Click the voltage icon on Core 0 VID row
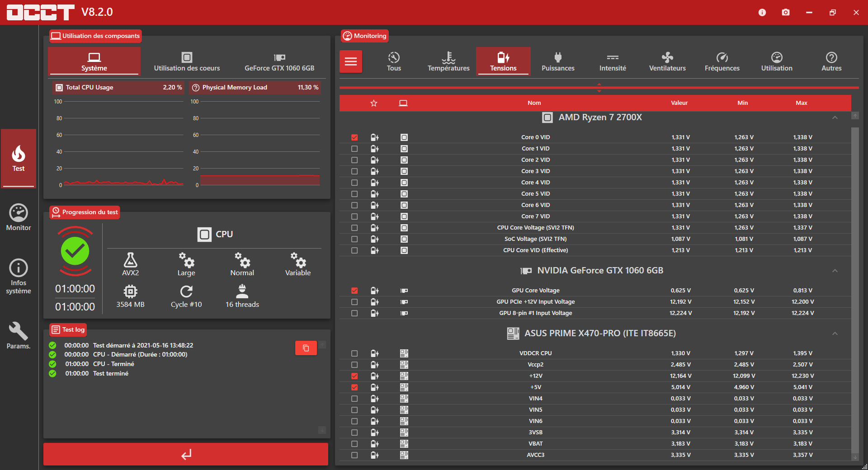The width and height of the screenshot is (868, 470). click(x=375, y=137)
